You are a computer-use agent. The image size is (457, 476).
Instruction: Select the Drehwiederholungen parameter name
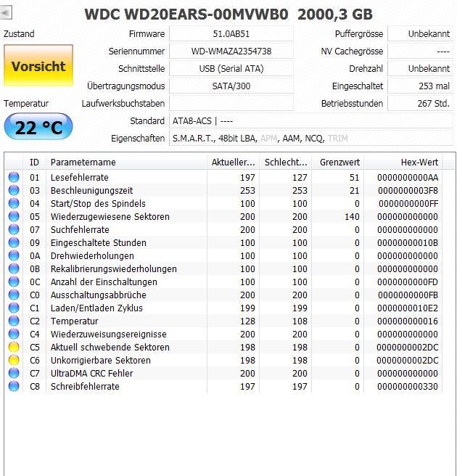tap(92, 255)
